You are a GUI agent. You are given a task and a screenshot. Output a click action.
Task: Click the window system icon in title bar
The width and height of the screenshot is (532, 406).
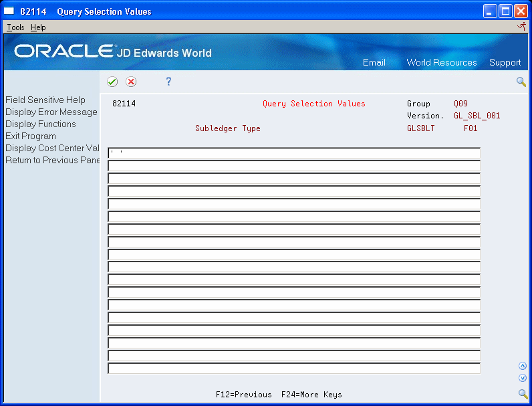(x=9, y=11)
